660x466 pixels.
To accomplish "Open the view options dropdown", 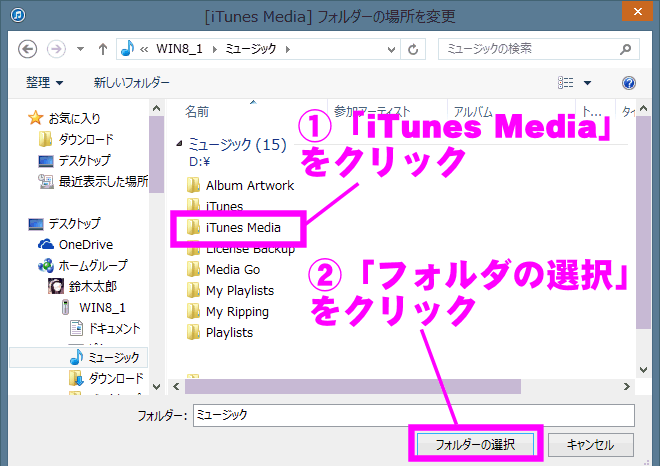I will click(588, 83).
